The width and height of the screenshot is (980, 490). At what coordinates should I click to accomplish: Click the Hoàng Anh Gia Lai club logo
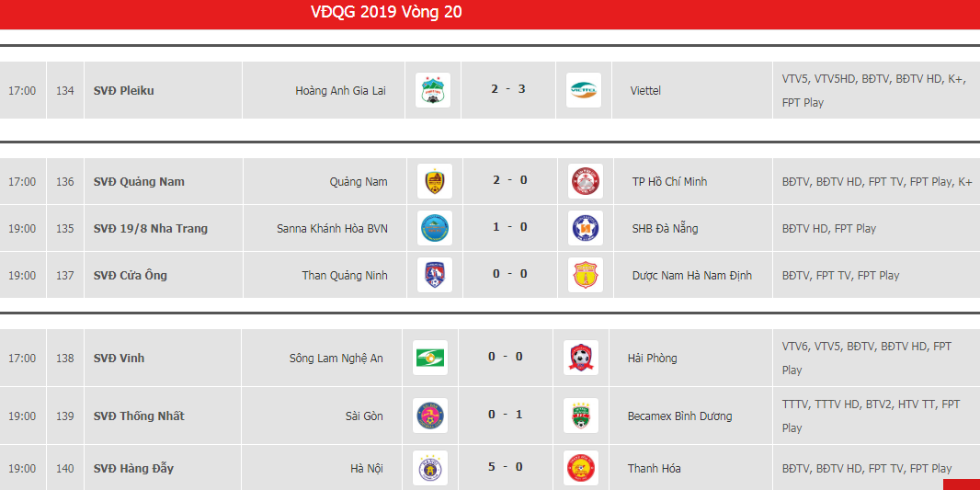[x=432, y=90]
